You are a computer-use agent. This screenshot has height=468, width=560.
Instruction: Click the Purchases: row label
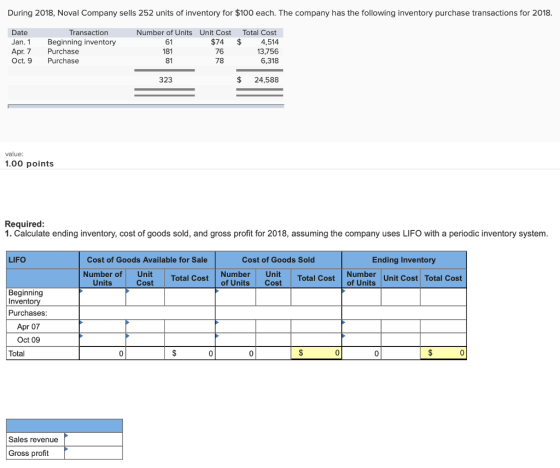(28, 313)
